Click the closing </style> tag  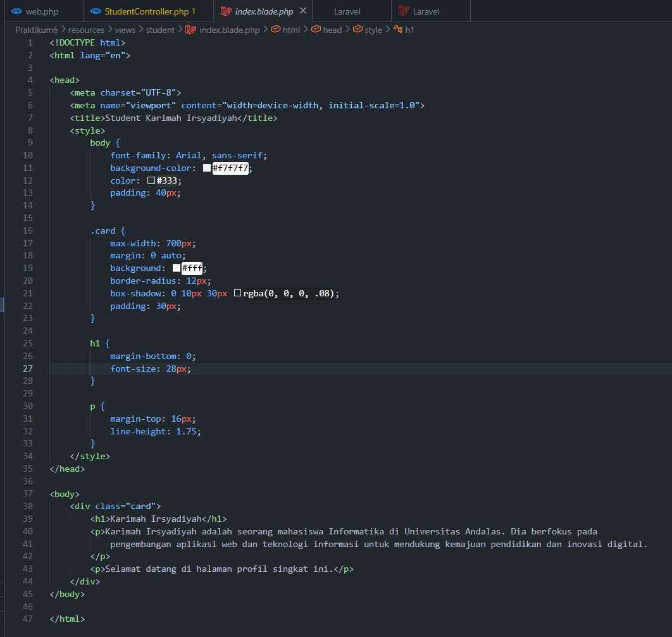coord(90,456)
